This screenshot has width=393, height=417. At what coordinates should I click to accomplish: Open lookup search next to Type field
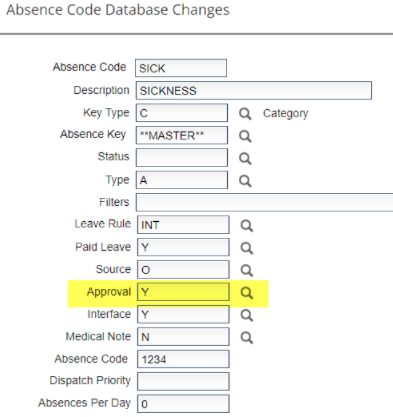coord(245,181)
